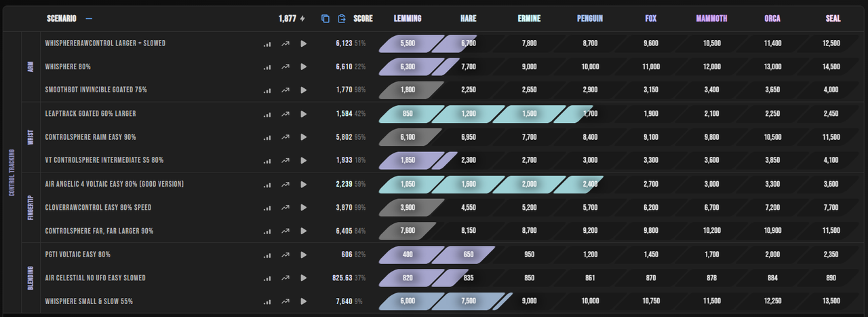Click the bars icon for CloverRawControl Easy 80% Speed
The width and height of the screenshot is (868, 317).
267,207
